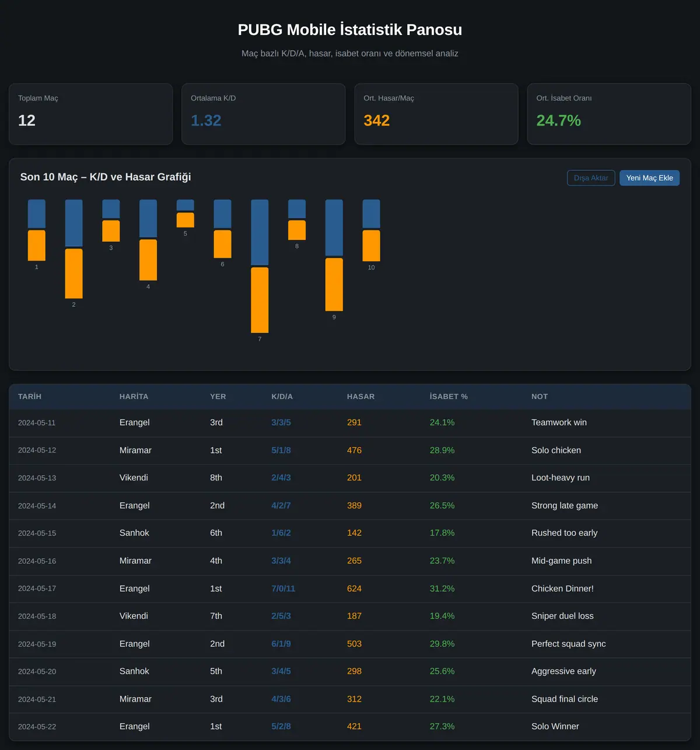Click the Vikendi cell in the 2024-05-13 row
700x750 pixels.
pos(134,478)
